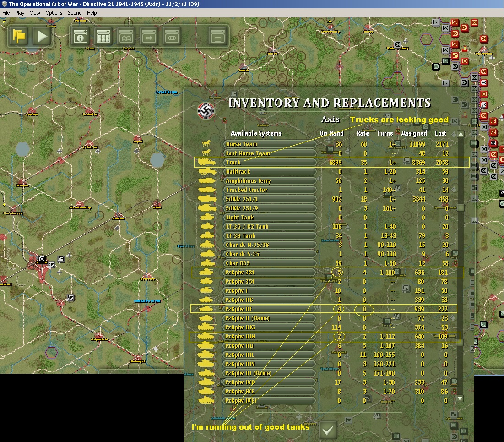Select the PzKpfw IIB row
Viewport: 504px width, 442px height.
[269, 300]
